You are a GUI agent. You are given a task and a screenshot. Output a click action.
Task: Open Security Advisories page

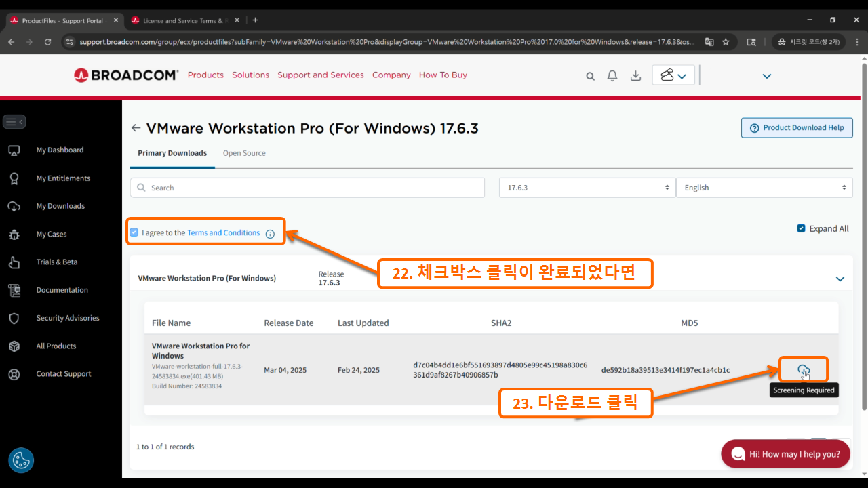point(68,318)
